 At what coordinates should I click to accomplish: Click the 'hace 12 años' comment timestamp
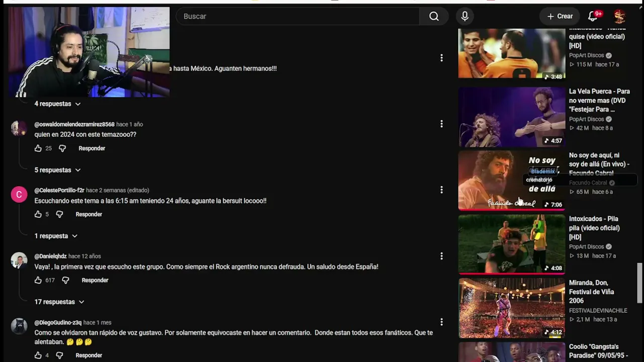point(85,256)
